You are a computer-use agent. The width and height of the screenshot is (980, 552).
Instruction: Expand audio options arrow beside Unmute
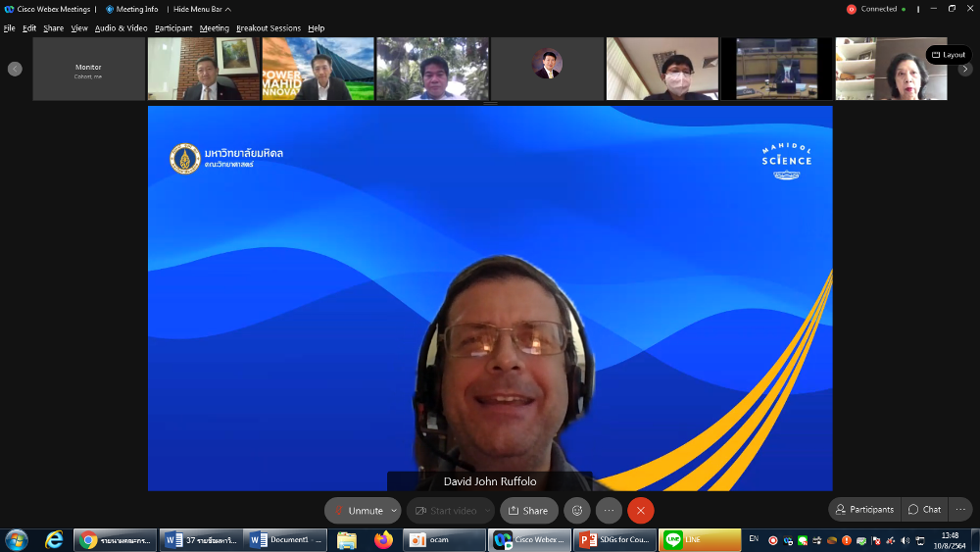coord(394,510)
